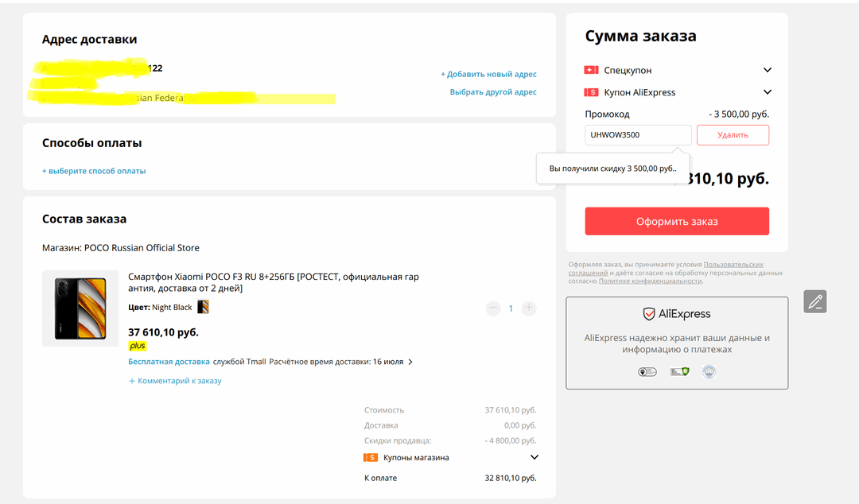This screenshot has height=504, width=859.
Task: Click the orange Купоны магазина icon
Action: tap(370, 457)
